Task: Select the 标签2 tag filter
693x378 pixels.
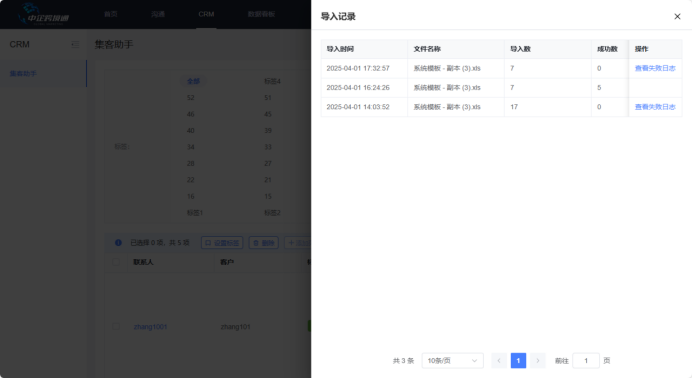Action: coord(272,213)
